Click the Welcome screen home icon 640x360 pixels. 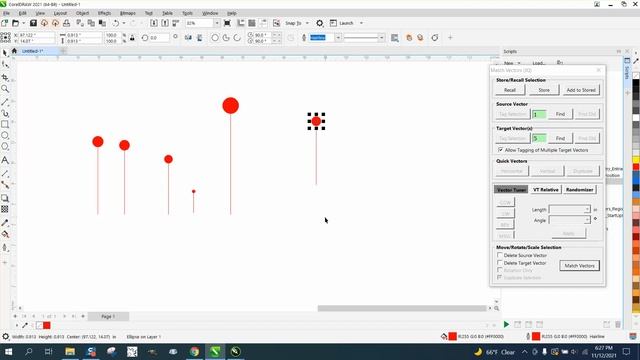coord(14,51)
